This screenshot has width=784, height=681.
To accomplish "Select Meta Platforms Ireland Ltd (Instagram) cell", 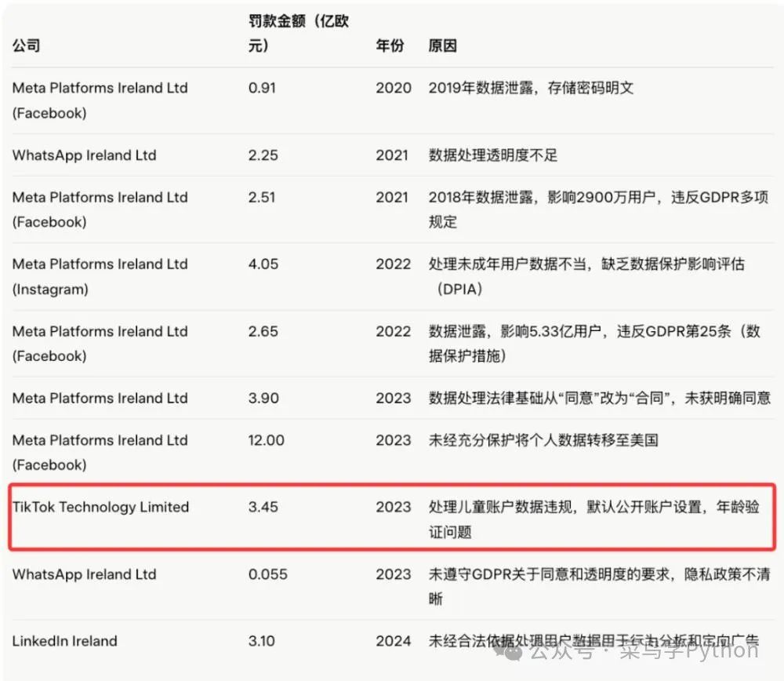I will coord(100,276).
